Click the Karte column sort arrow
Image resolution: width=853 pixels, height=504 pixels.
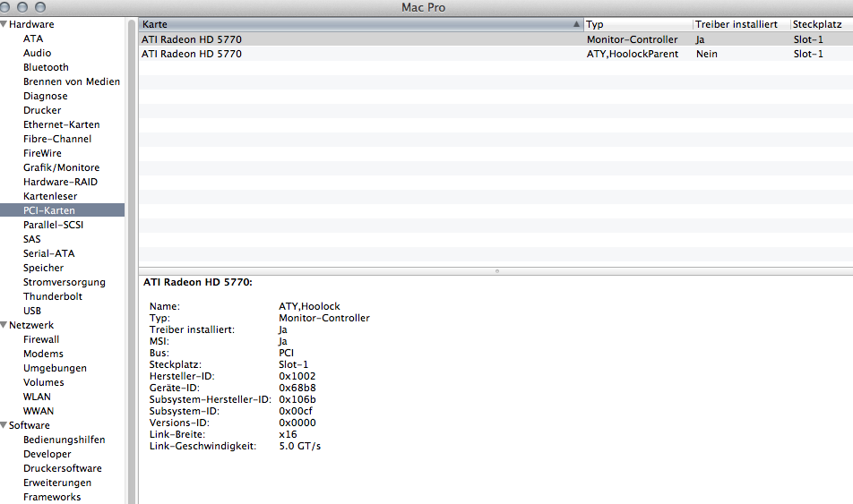pos(576,24)
